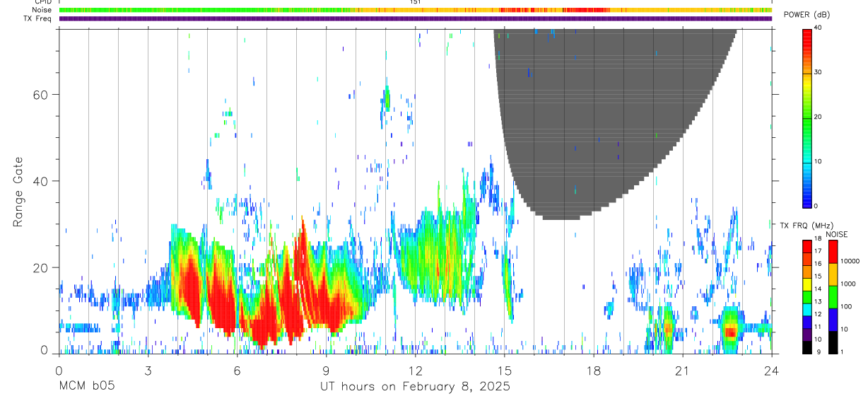Select red top segment of TX FRQ colorbar
The height and width of the screenshot is (401, 868).
pyautogui.click(x=807, y=246)
